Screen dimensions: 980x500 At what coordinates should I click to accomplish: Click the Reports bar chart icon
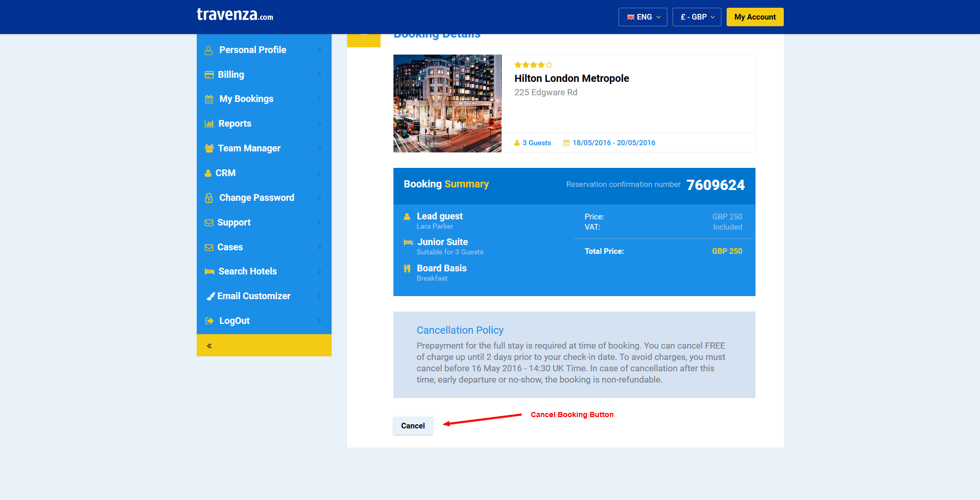click(x=209, y=124)
